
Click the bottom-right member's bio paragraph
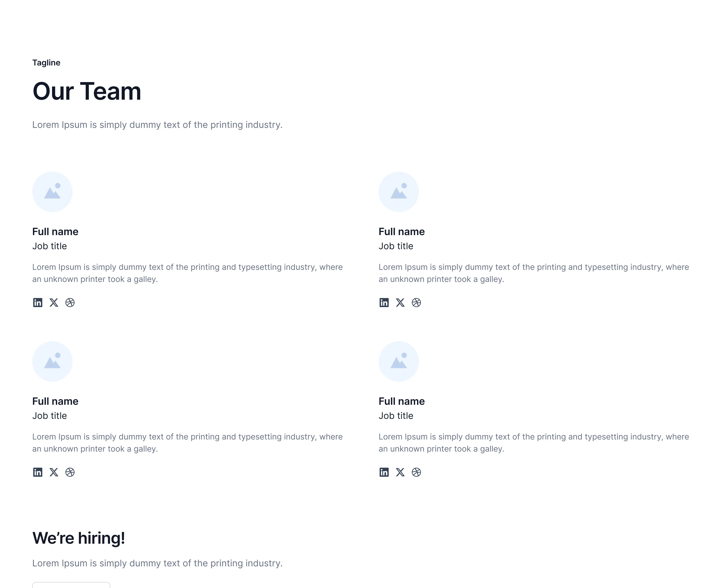pos(534,443)
